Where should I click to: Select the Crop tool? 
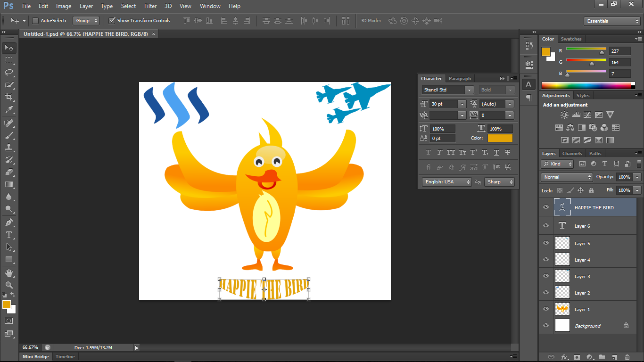tap(9, 97)
